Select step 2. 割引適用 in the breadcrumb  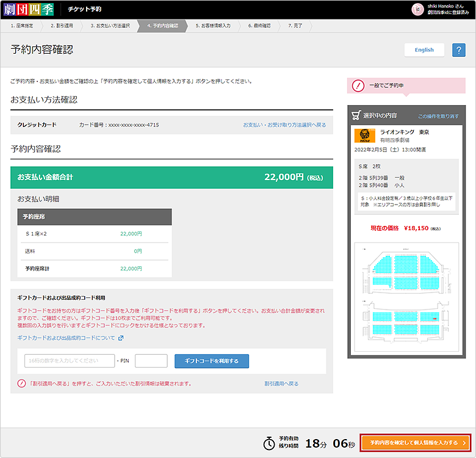click(62, 26)
